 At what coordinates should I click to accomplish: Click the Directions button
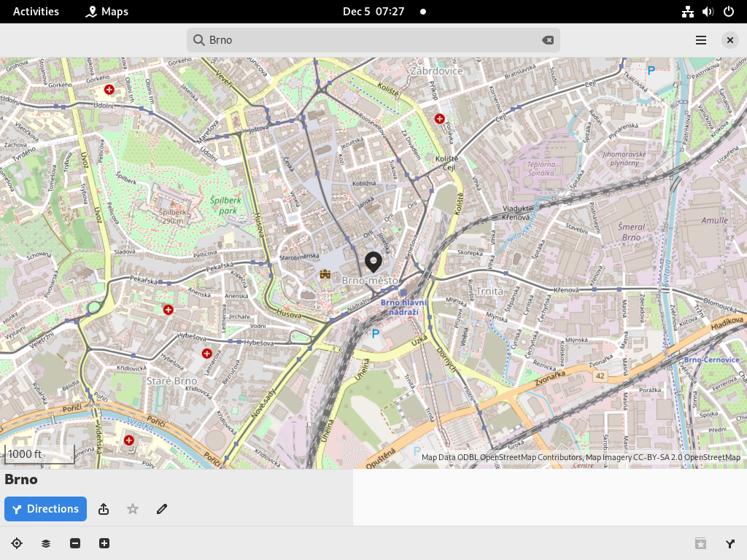[46, 508]
